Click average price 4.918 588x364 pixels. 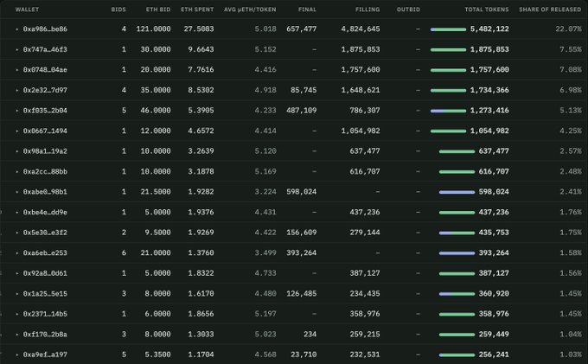[x=265, y=90]
